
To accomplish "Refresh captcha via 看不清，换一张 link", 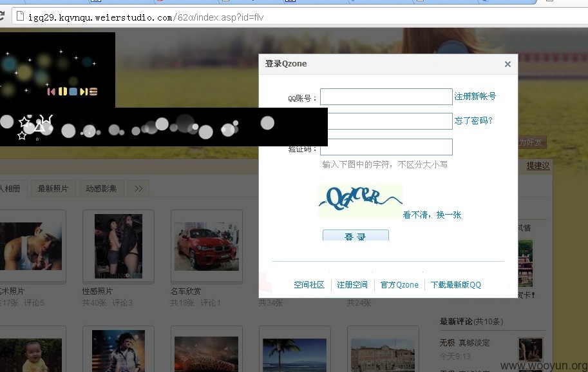I will 432,215.
